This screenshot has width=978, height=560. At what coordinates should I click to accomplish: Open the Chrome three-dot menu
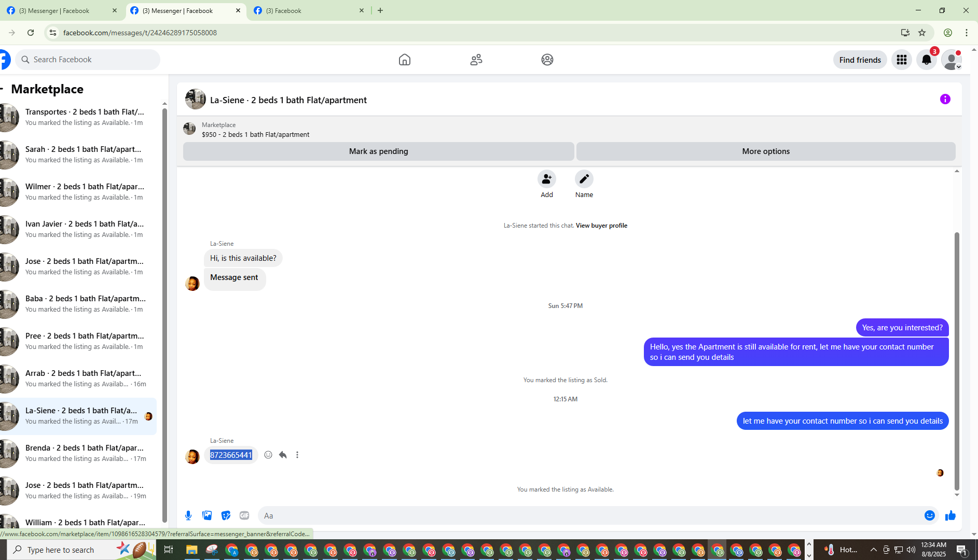click(967, 33)
